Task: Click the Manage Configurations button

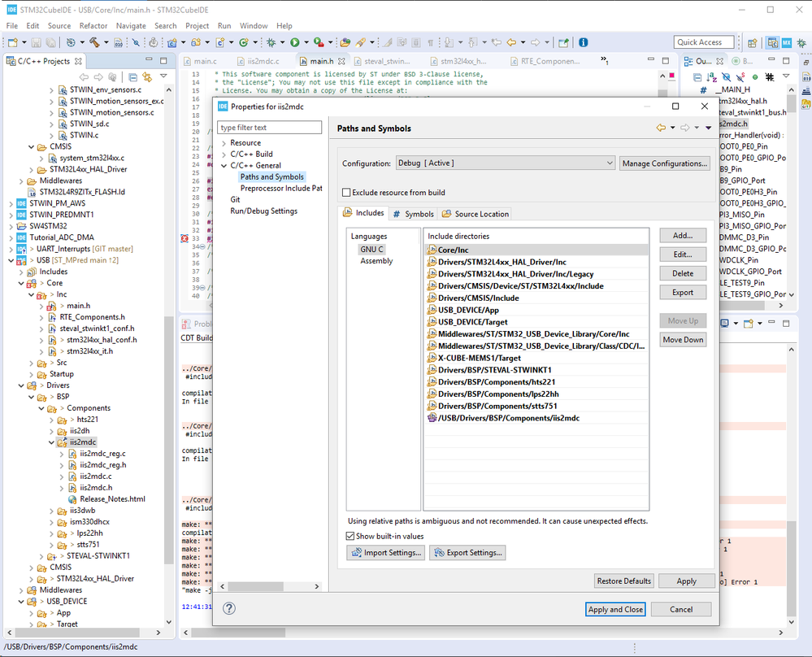Action: [664, 163]
